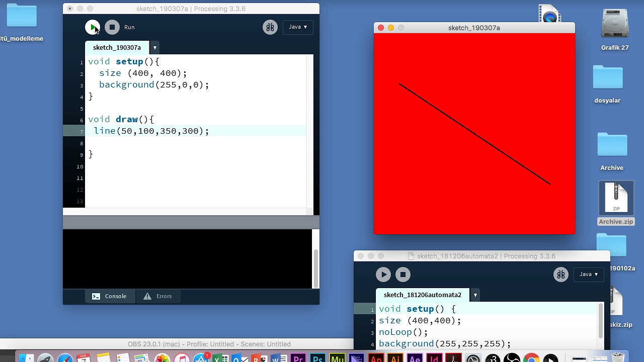Open App Store from Dock
The height and width of the screenshot is (362, 644).
click(201, 357)
